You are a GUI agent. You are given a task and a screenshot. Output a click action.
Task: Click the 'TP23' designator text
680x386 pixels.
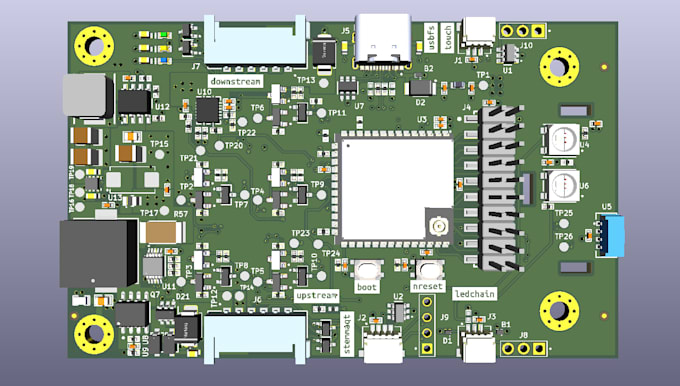[x=301, y=233]
